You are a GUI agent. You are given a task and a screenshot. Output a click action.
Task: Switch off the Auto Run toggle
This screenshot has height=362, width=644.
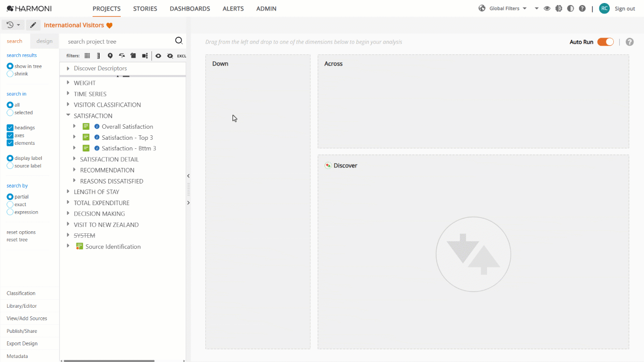coord(606,42)
